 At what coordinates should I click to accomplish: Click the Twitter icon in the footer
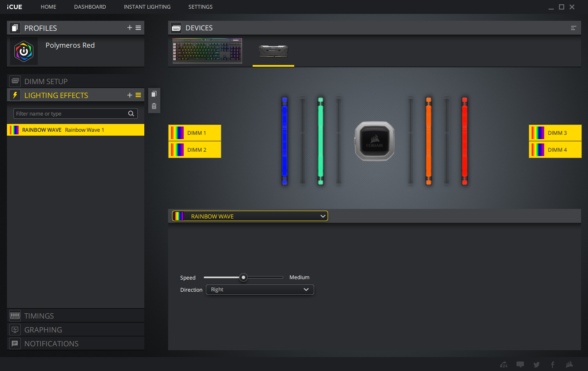[x=536, y=364]
